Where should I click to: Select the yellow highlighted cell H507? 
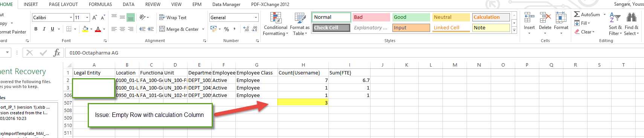303,103
